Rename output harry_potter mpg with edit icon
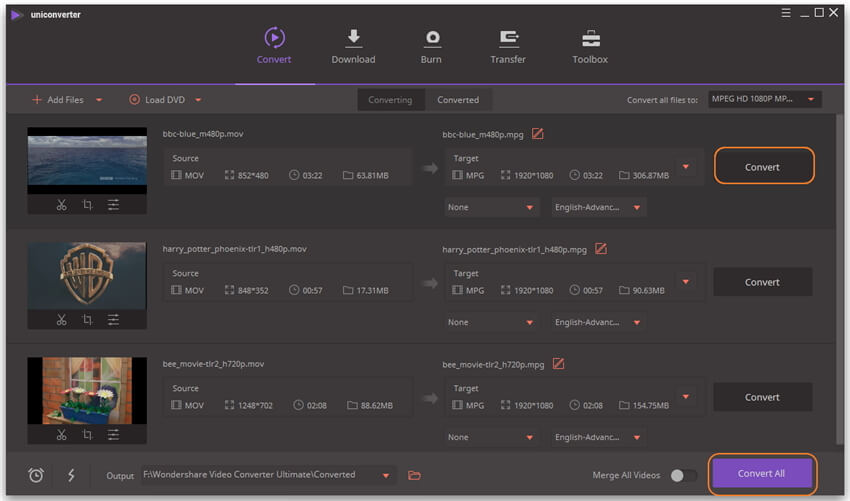This screenshot has width=850, height=501. (601, 248)
